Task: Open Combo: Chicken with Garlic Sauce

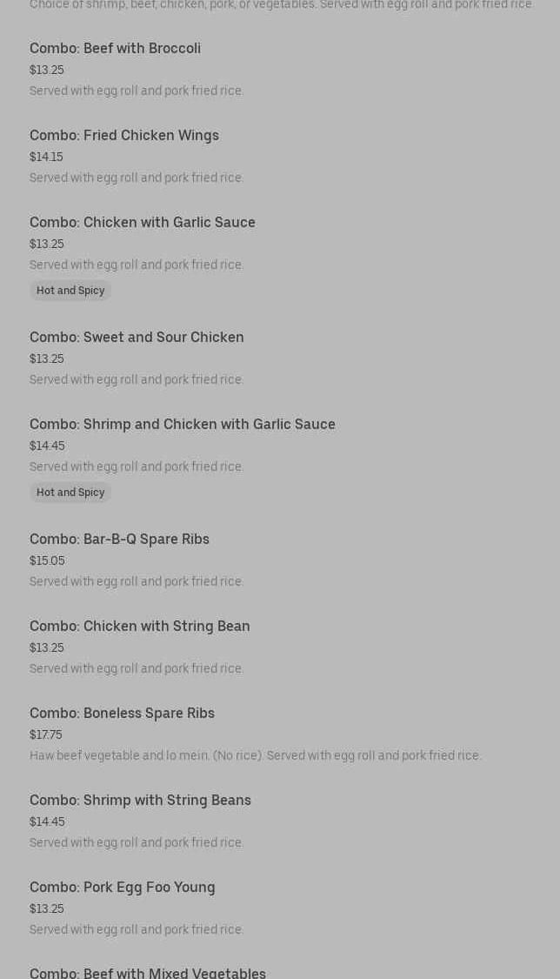Action: click(143, 222)
